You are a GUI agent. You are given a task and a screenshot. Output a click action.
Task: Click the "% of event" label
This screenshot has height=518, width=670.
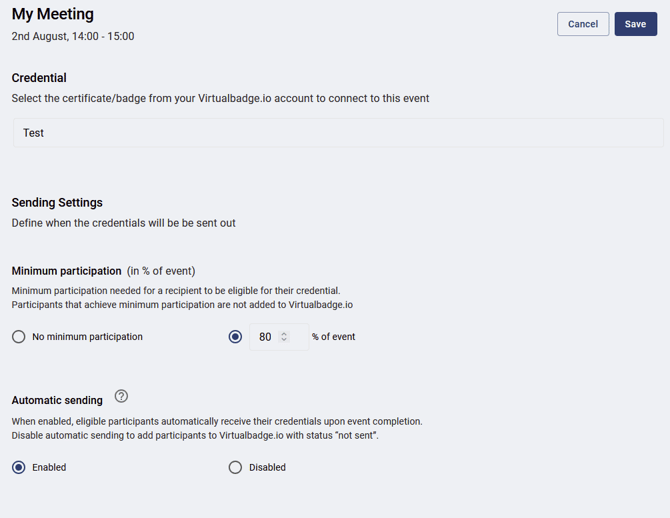(x=333, y=337)
